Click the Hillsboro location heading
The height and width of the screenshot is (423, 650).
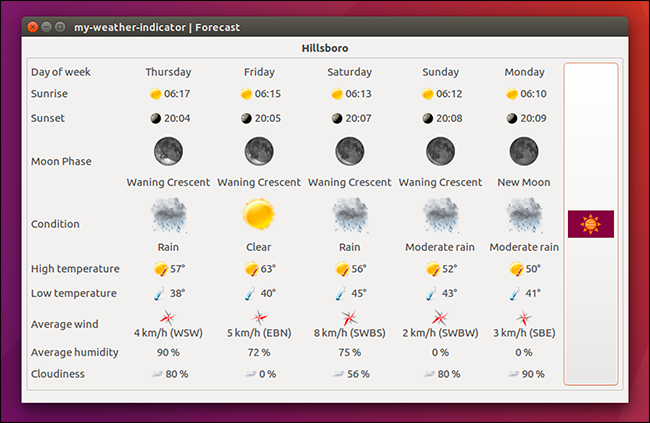point(325,49)
